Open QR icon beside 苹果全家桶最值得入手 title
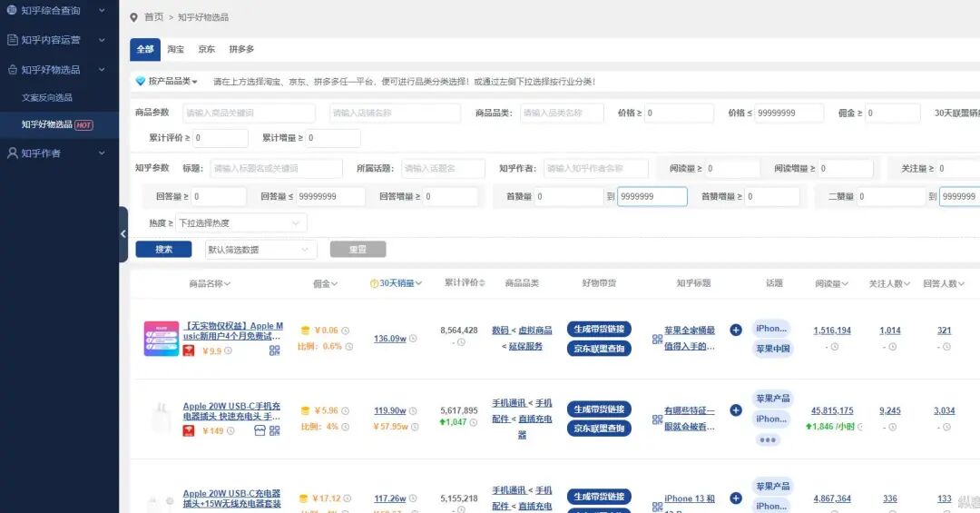980x513 pixels. click(657, 339)
